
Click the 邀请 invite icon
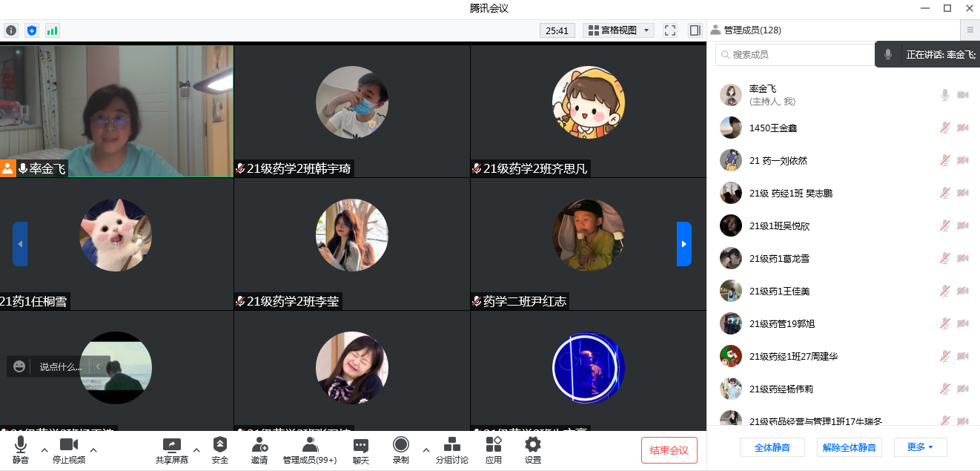click(259, 450)
